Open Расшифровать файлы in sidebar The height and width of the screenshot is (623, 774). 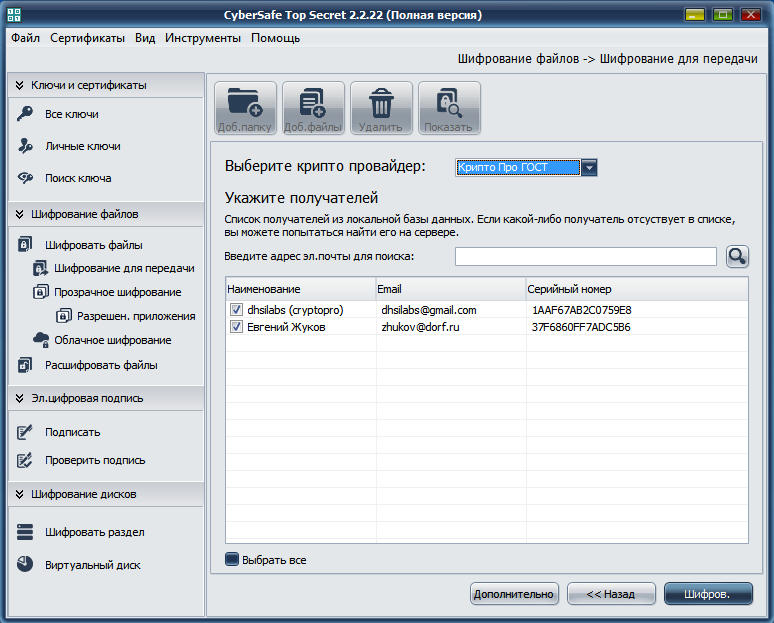click(x=101, y=365)
